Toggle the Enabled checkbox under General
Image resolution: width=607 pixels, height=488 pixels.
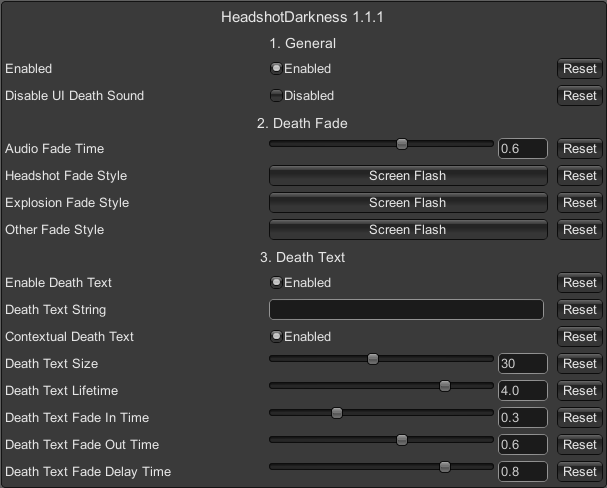click(276, 69)
